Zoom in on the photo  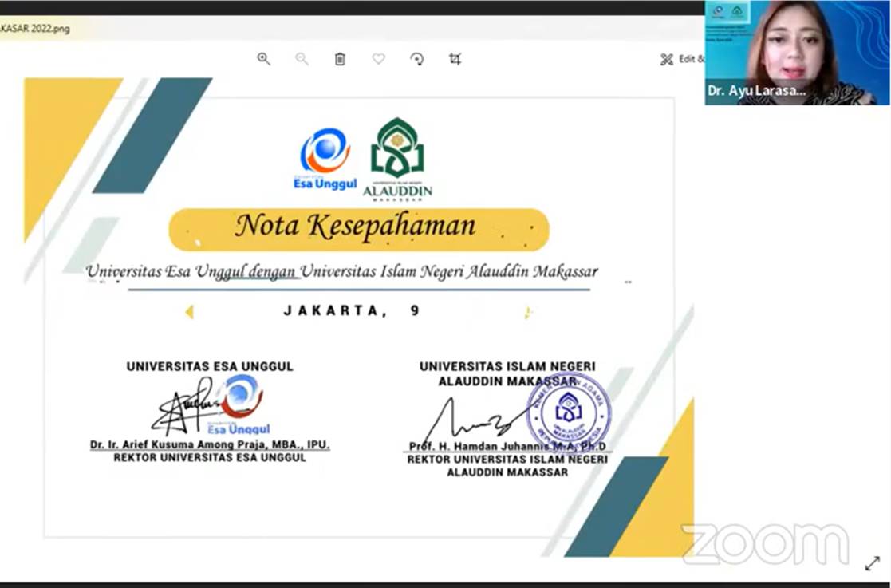pos(264,59)
